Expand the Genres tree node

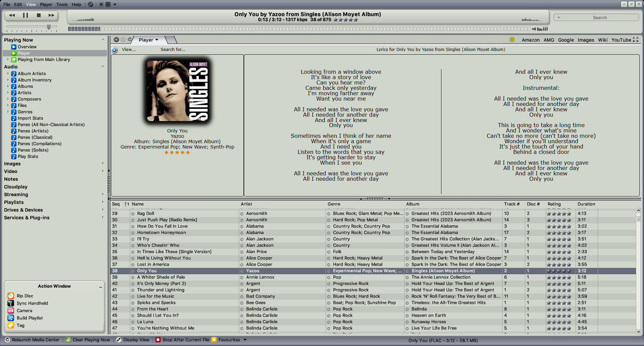click(8, 112)
